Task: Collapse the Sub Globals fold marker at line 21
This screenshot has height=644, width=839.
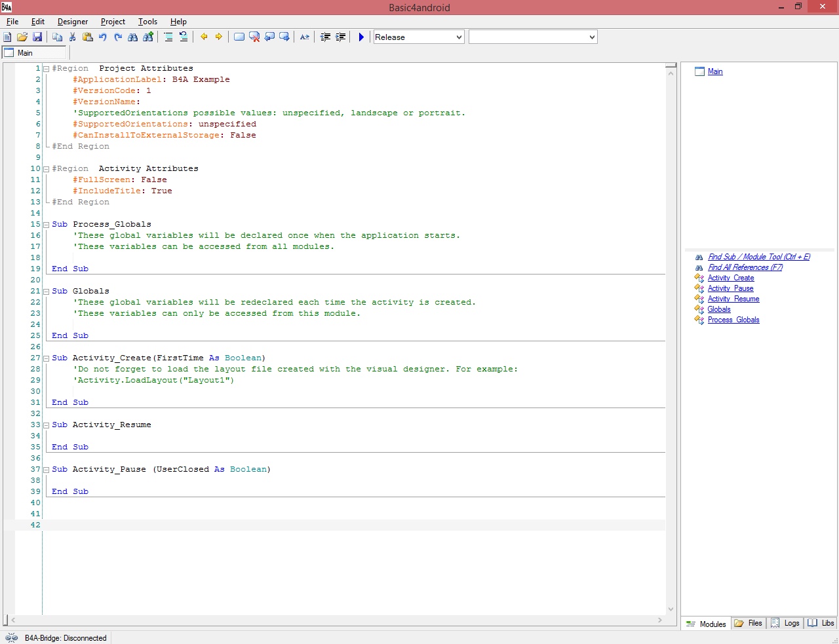Action: click(x=46, y=292)
